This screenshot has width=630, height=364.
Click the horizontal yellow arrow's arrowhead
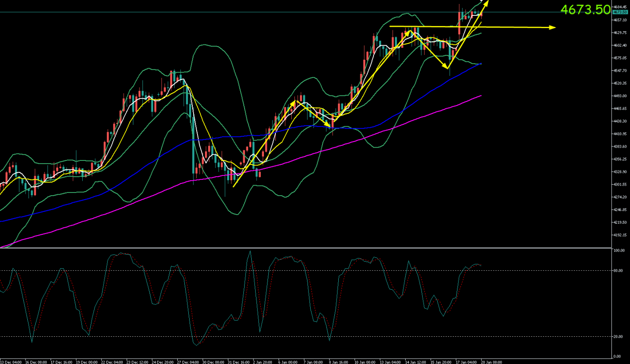pos(553,28)
